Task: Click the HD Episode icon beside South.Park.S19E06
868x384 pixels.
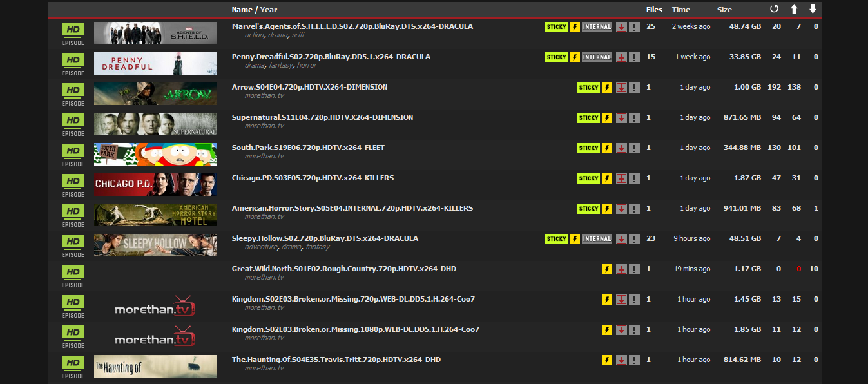Action: pyautogui.click(x=73, y=154)
